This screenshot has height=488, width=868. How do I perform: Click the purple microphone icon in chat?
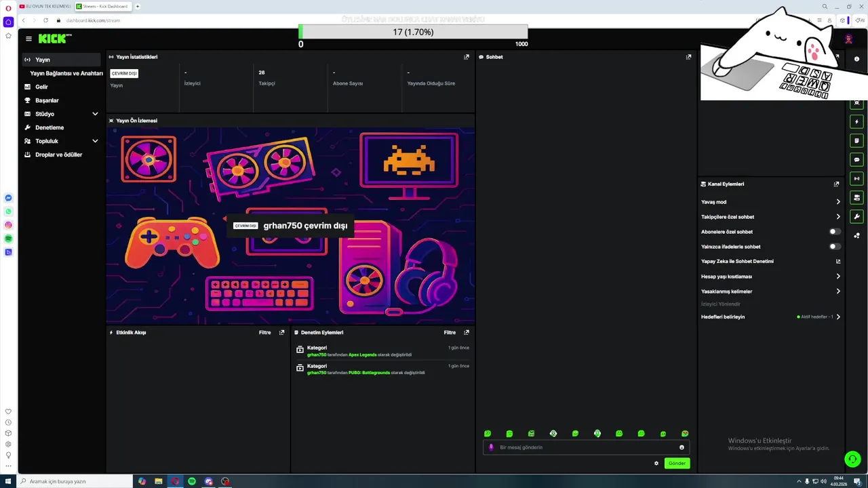pyautogui.click(x=492, y=447)
